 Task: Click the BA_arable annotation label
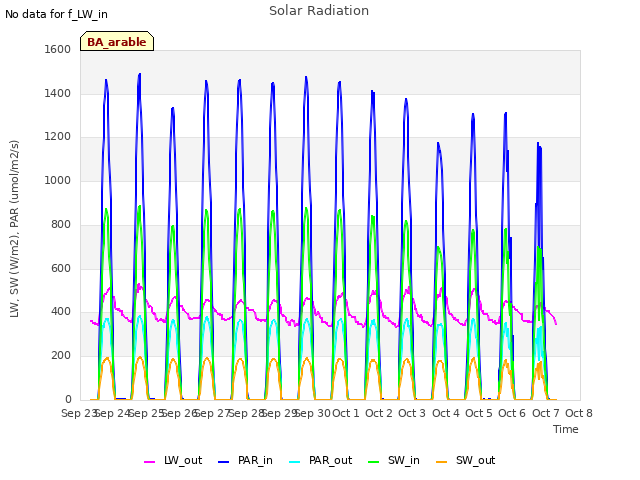coord(117,42)
